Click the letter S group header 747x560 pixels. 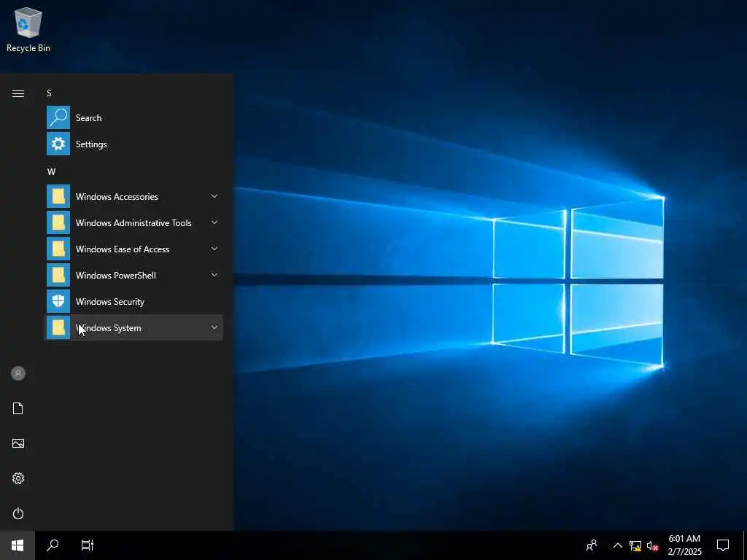(49, 93)
